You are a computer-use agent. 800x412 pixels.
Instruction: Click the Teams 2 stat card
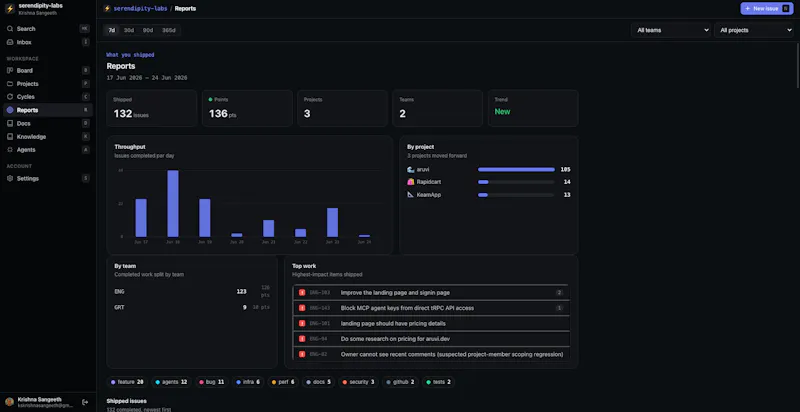click(437, 108)
